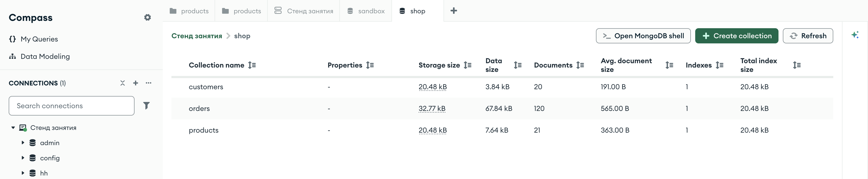Sort by Documents column icon
Viewport: 868px width, 179px height.
coord(580,65)
